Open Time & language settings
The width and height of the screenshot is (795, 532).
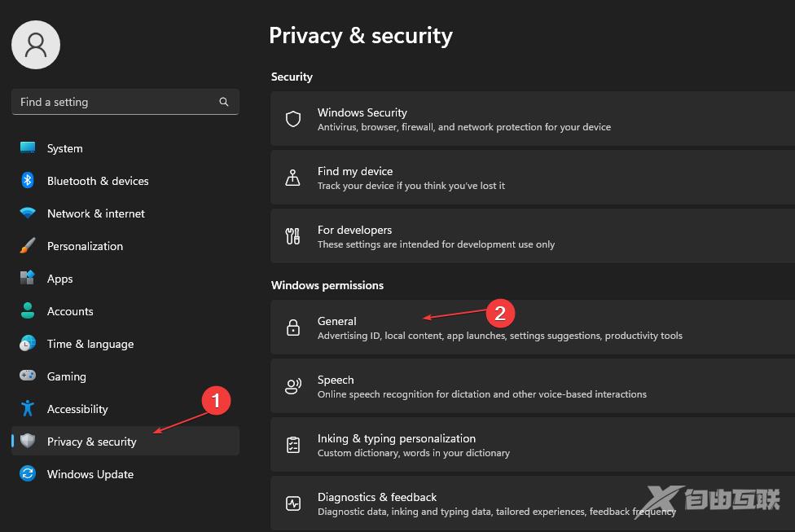(x=90, y=344)
